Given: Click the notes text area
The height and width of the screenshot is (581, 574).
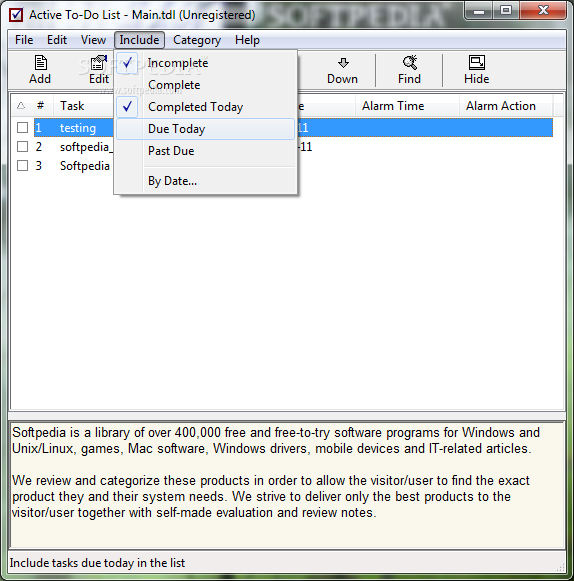Looking at the screenshot, I should pyautogui.click(x=287, y=485).
